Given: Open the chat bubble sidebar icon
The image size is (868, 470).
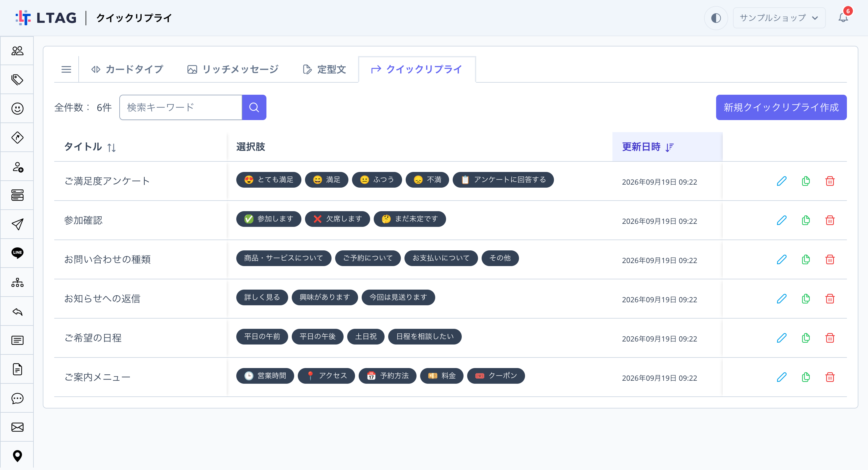Looking at the screenshot, I should (x=17, y=399).
